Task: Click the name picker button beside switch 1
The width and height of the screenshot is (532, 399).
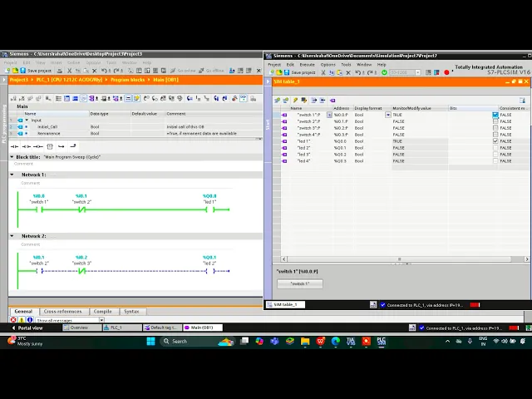Action: 329,115
